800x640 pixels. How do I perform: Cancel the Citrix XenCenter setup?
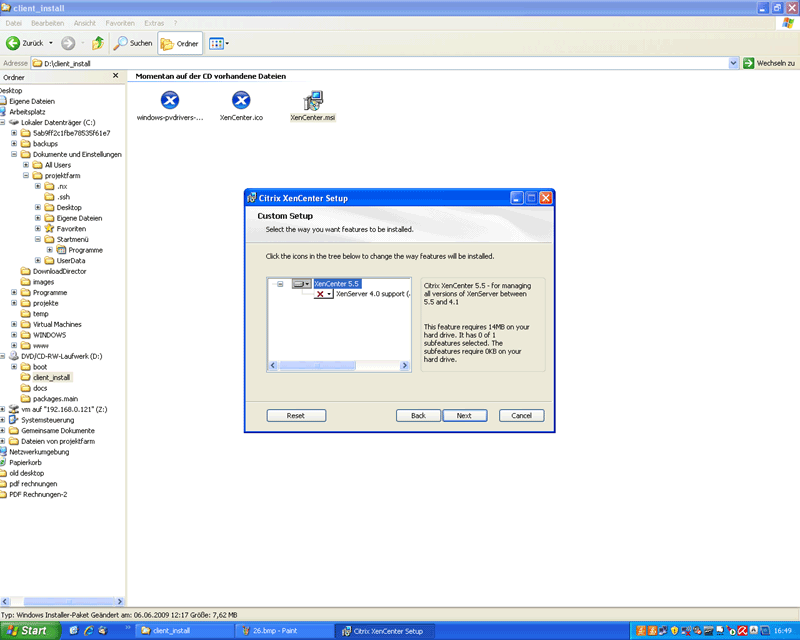pos(521,415)
